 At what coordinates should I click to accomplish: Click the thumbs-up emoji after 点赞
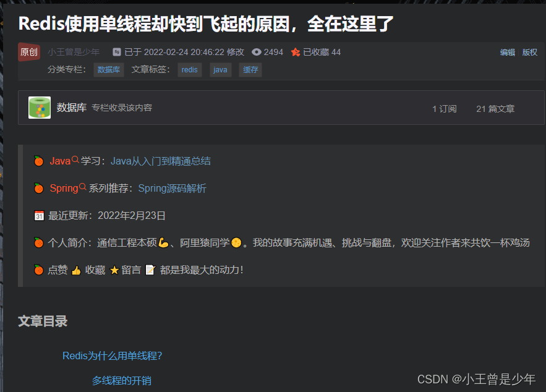coord(76,270)
